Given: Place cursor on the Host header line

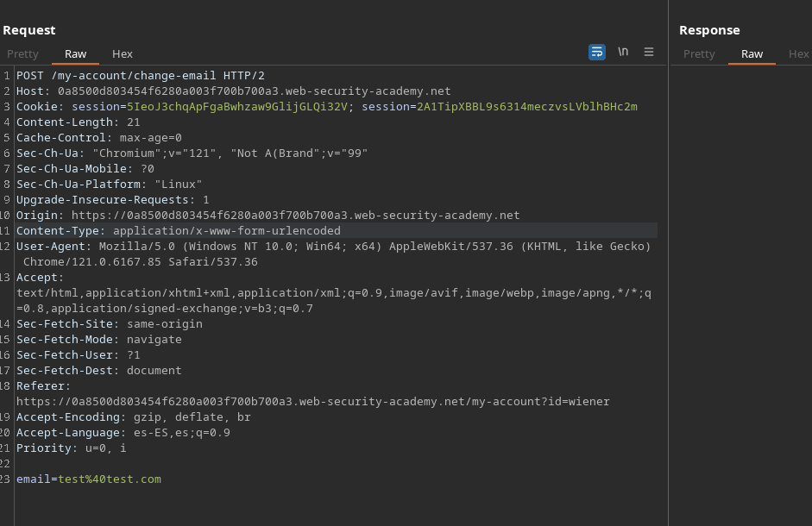Looking at the screenshot, I should coord(233,91).
